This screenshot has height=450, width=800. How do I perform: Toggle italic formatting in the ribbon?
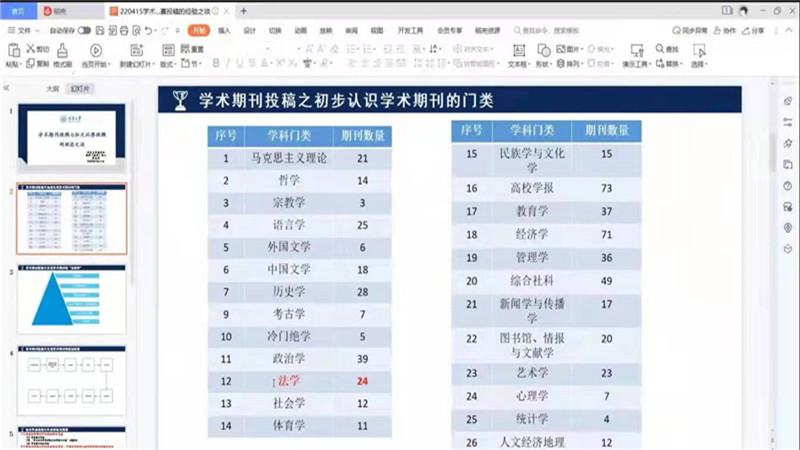(x=228, y=63)
